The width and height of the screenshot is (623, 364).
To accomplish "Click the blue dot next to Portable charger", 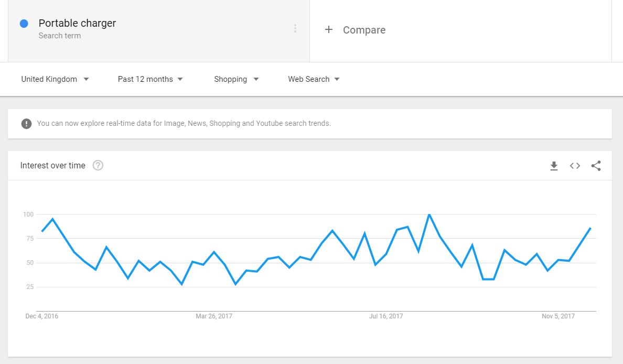I will pyautogui.click(x=24, y=24).
